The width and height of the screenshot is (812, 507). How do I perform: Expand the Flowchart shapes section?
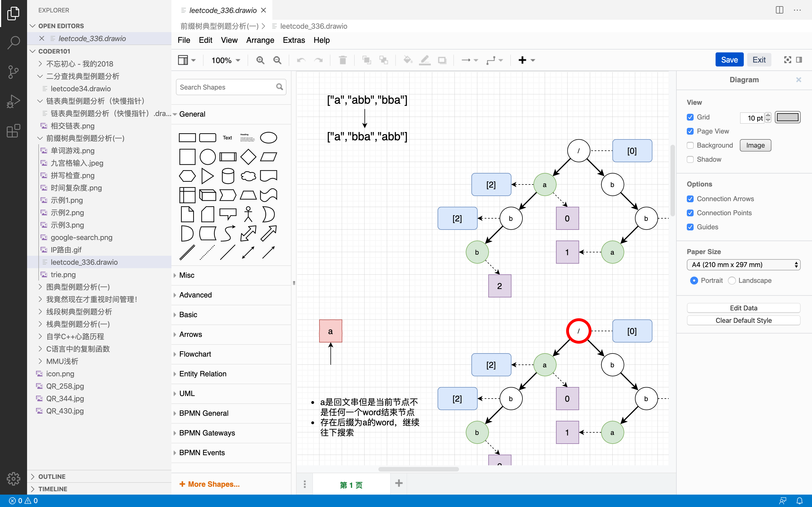coord(195,354)
